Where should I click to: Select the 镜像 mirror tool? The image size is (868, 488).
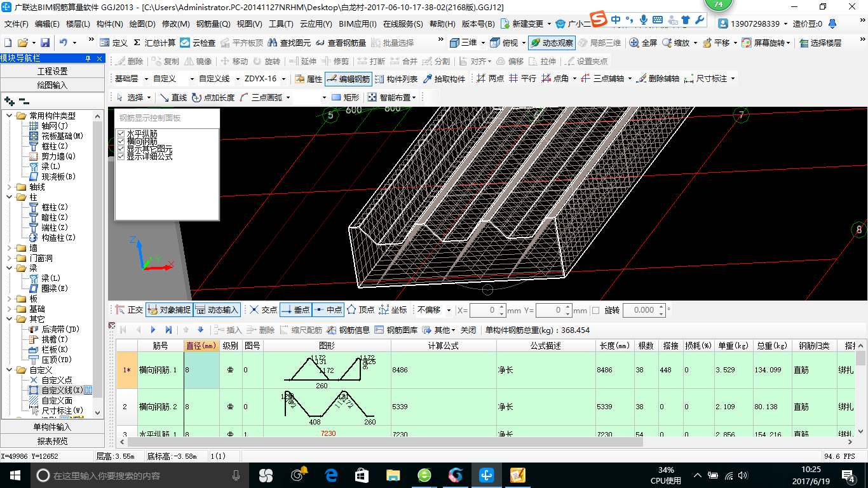click(198, 62)
